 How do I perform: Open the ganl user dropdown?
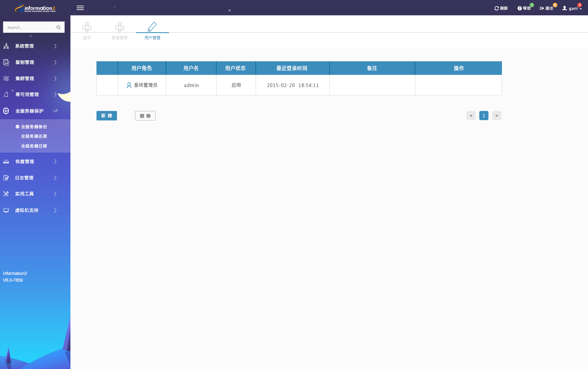pos(572,8)
